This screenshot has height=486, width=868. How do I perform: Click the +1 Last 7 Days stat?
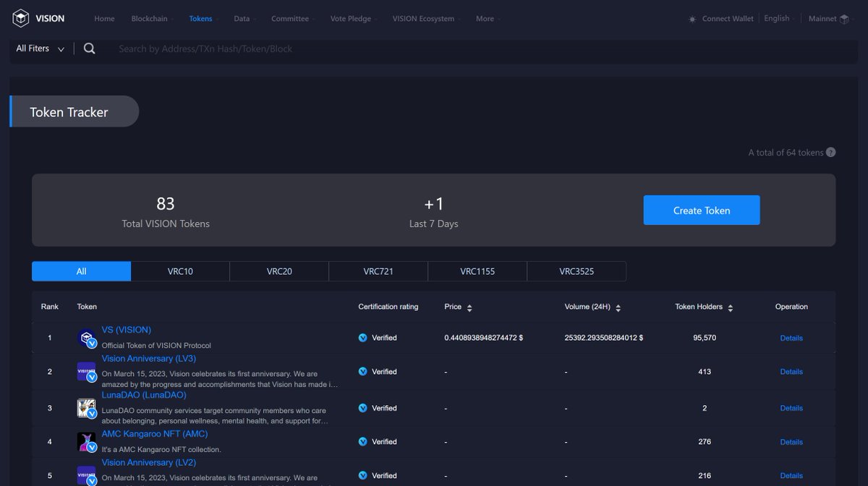[x=433, y=212]
